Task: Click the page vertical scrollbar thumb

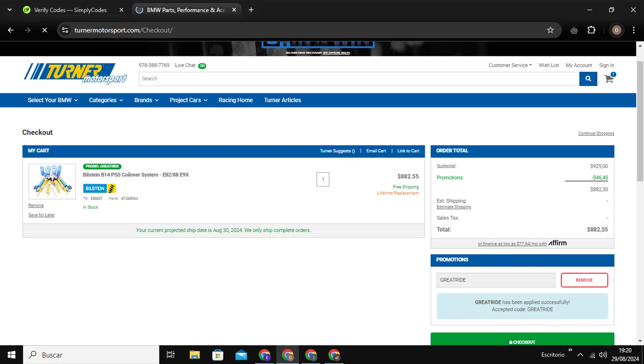Action: [x=640, y=122]
